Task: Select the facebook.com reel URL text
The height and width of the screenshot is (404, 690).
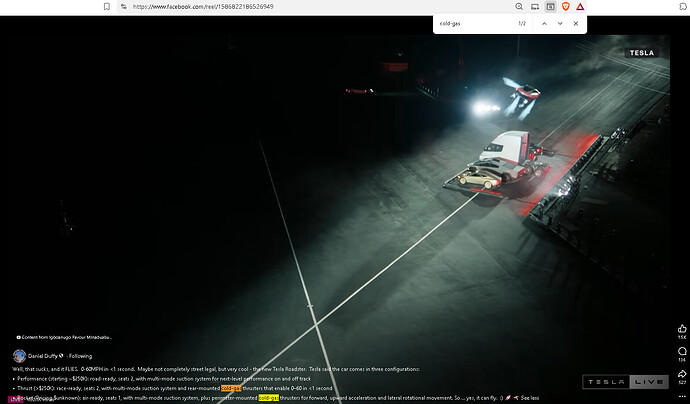Action: point(203,7)
